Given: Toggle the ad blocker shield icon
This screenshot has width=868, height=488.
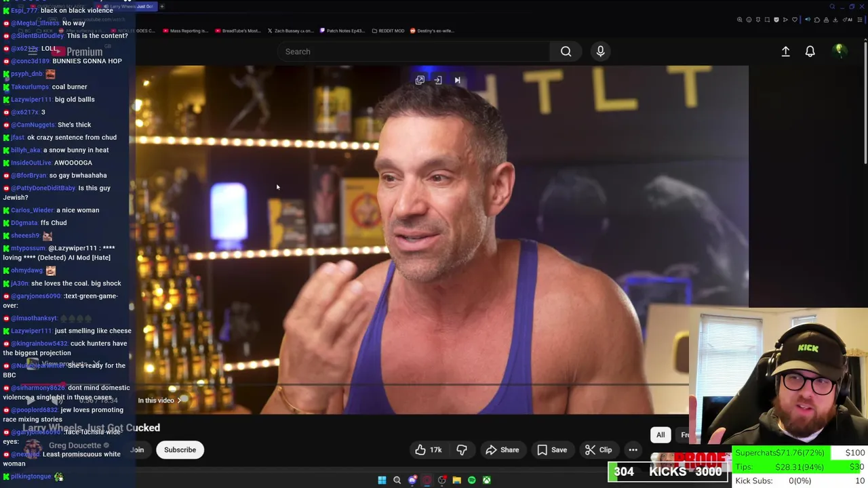Looking at the screenshot, I should click(x=776, y=20).
